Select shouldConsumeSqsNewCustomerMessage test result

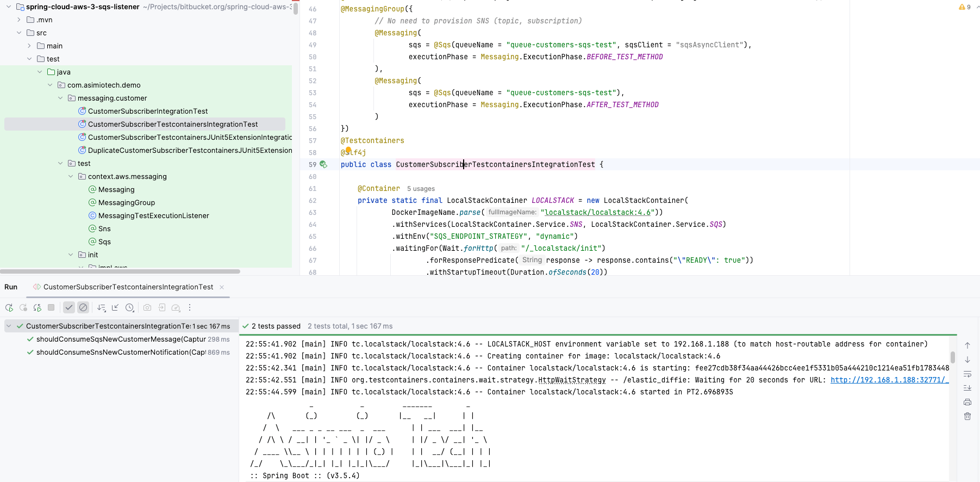(x=121, y=339)
